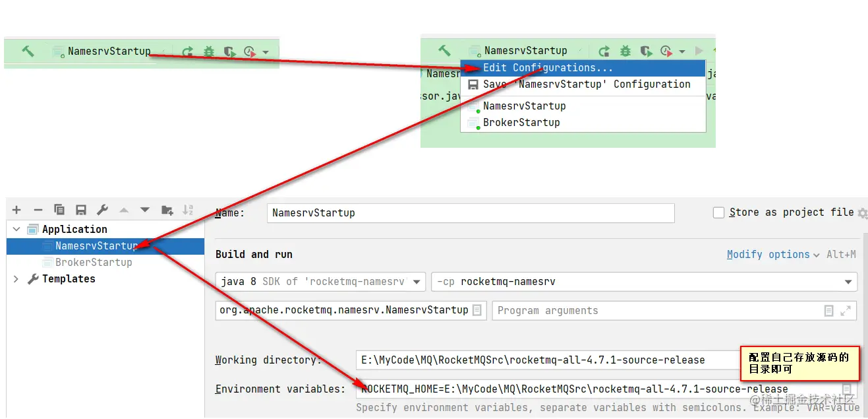Save configuration using the floppy disk icon
Viewport: 868px width, 419px height.
80,210
